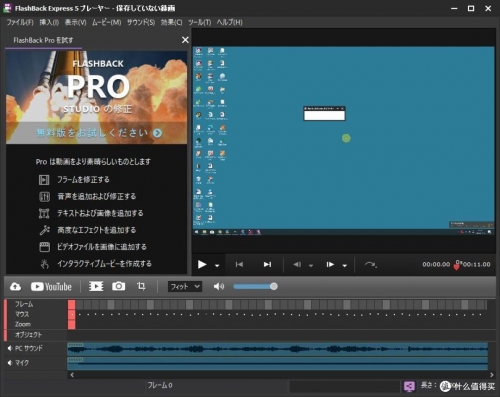Open the ヘルプ(H) menu

point(229,22)
